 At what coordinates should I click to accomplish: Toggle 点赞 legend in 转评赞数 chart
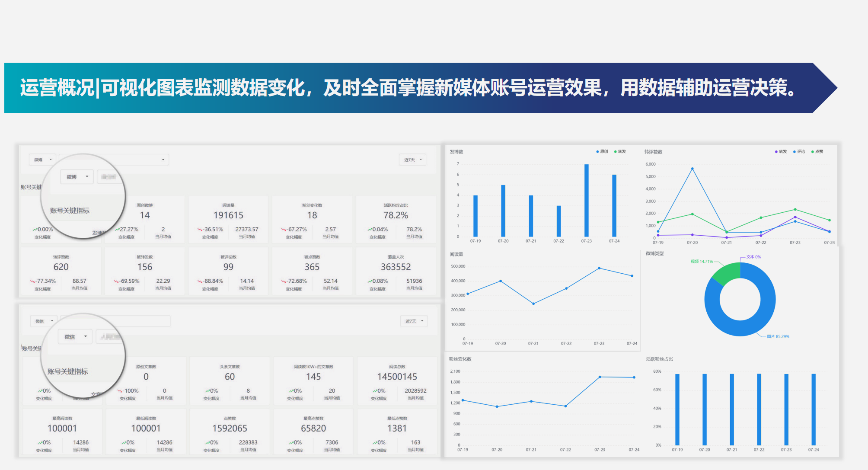click(x=817, y=151)
